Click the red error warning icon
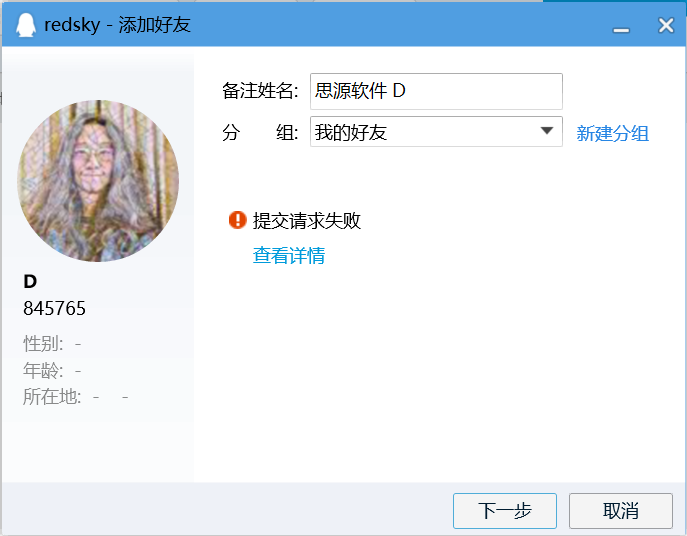Image resolution: width=687 pixels, height=536 pixels. [237, 220]
